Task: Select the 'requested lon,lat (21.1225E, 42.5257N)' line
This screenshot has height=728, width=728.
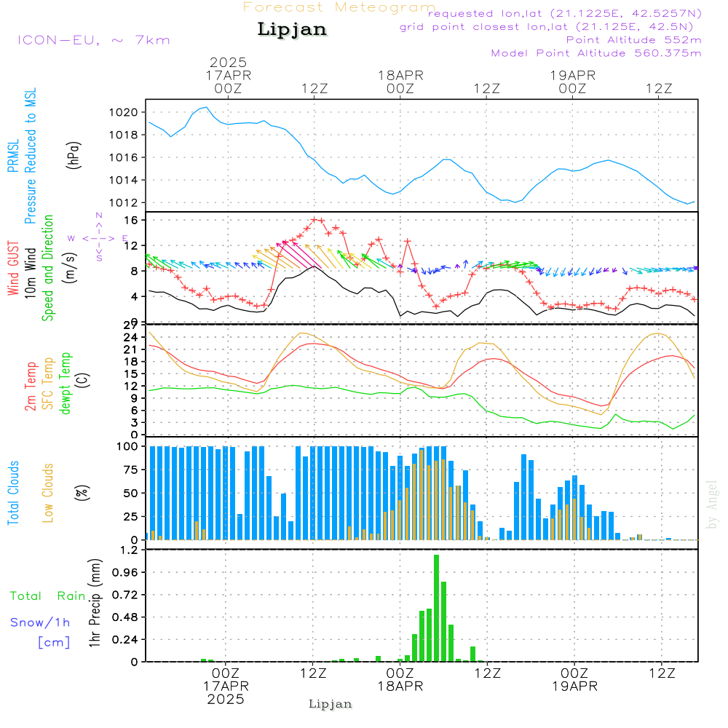Action: [x=565, y=14]
